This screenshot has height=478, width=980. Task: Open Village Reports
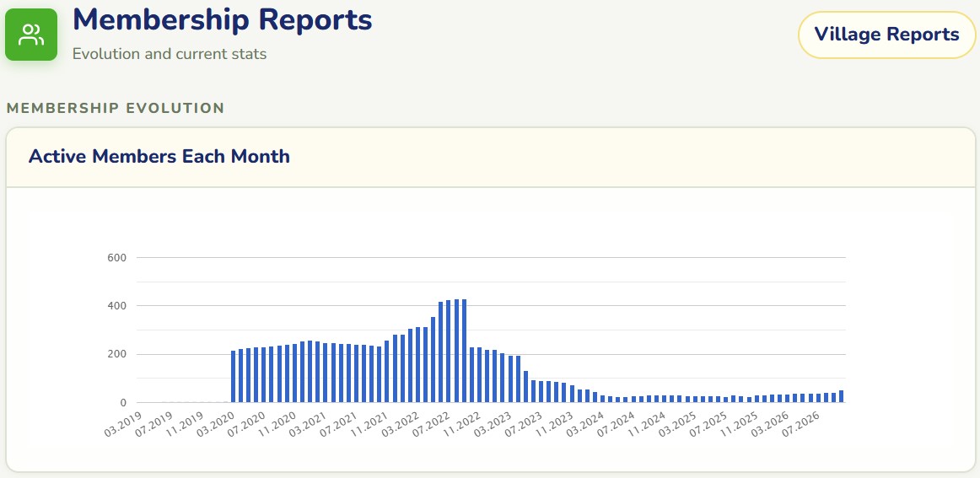(886, 35)
